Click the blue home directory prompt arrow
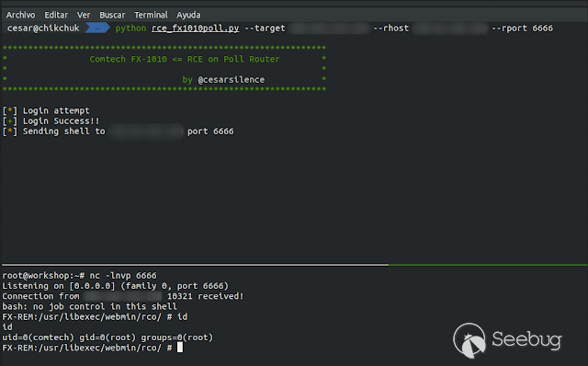 pyautogui.click(x=97, y=29)
